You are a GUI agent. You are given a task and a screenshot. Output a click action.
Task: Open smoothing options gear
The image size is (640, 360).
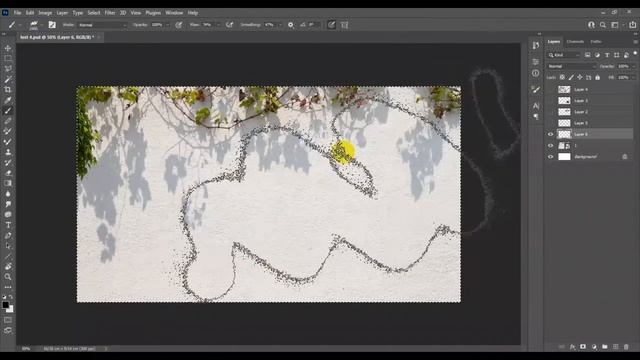click(x=291, y=25)
